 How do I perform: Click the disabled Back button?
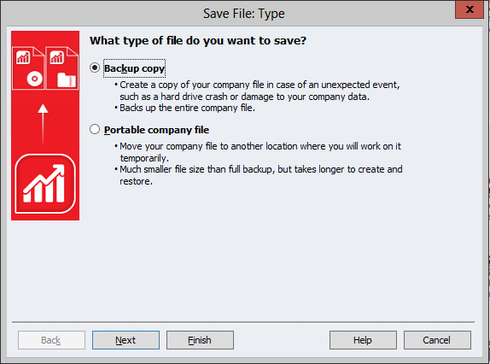pyautogui.click(x=51, y=340)
